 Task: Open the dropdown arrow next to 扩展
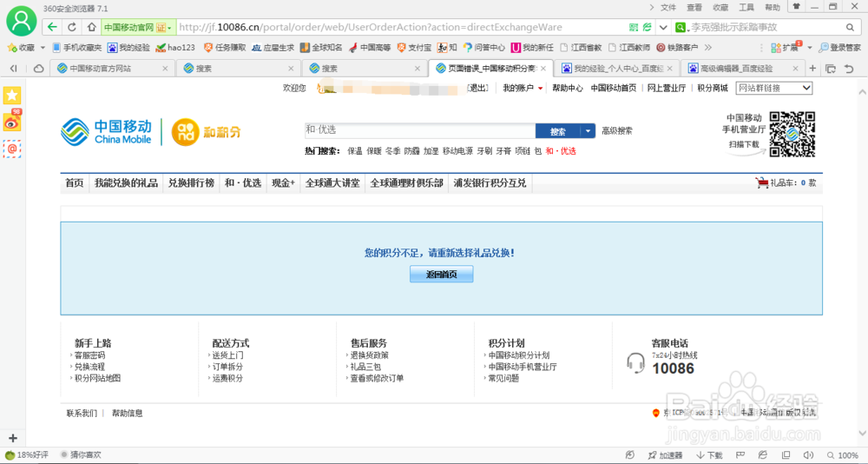tap(809, 48)
